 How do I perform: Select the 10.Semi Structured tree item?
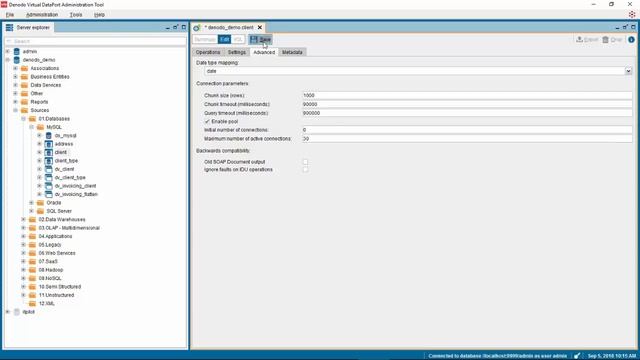tap(60, 287)
